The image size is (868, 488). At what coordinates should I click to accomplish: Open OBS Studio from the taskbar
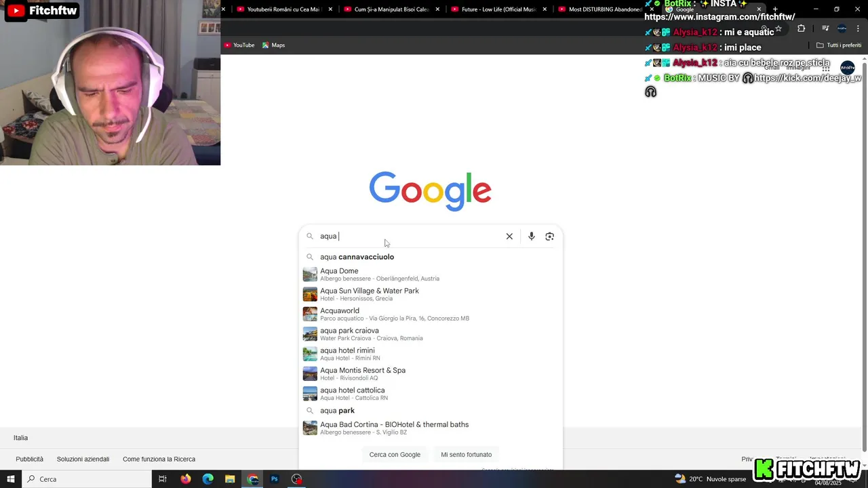pos(296,479)
